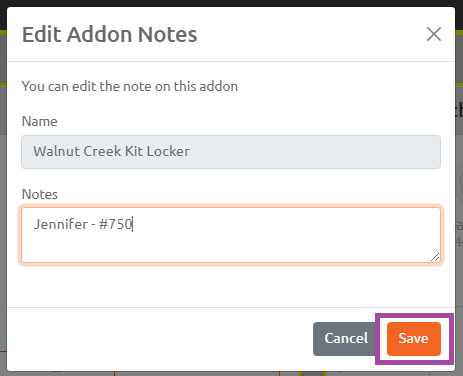Image resolution: width=463 pixels, height=376 pixels.
Task: Place cursor on the word Jennifer
Action: point(60,224)
